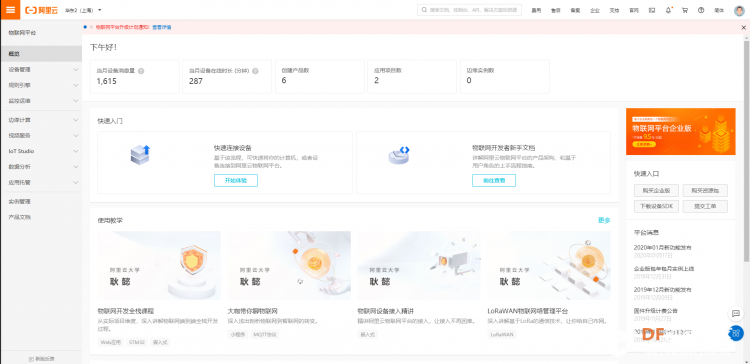Expand 边缘计算 in the sidebar
Screen dimensions: 750x364
click(x=41, y=120)
